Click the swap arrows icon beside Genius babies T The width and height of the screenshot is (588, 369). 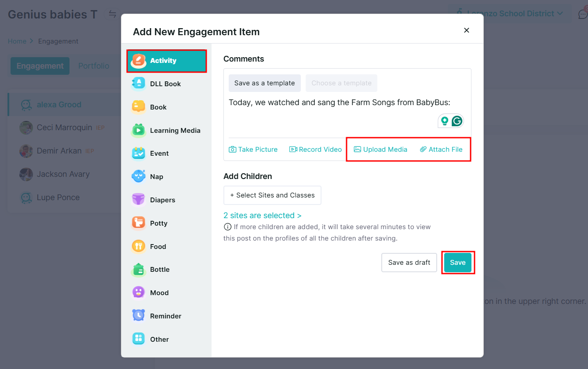point(113,14)
